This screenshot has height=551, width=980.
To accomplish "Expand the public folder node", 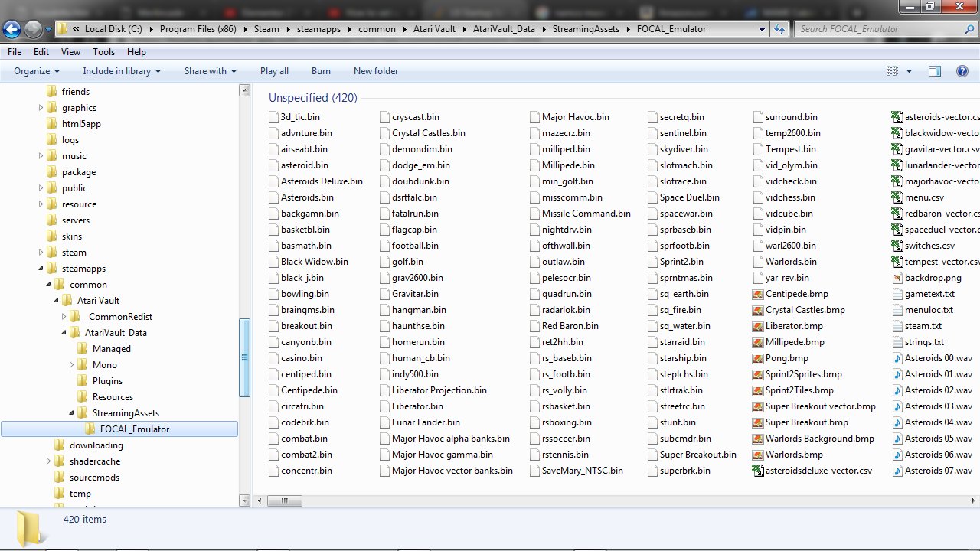I will (x=41, y=188).
